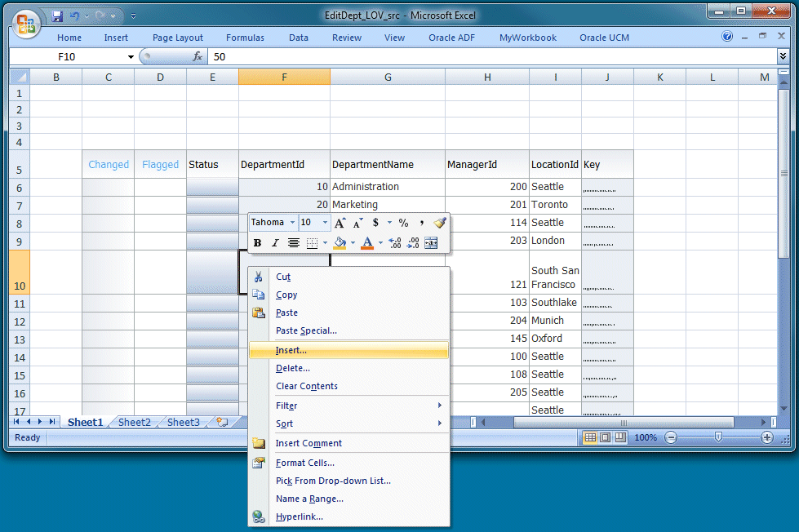Viewport: 799px width, 532px height.
Task: Switch to Page Break Preview view
Action: pos(620,437)
